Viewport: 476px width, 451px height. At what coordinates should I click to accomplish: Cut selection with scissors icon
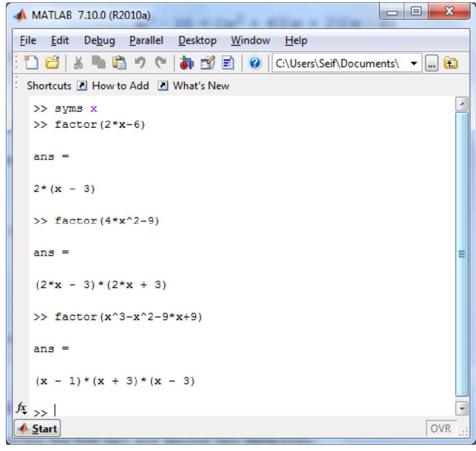coord(78,63)
